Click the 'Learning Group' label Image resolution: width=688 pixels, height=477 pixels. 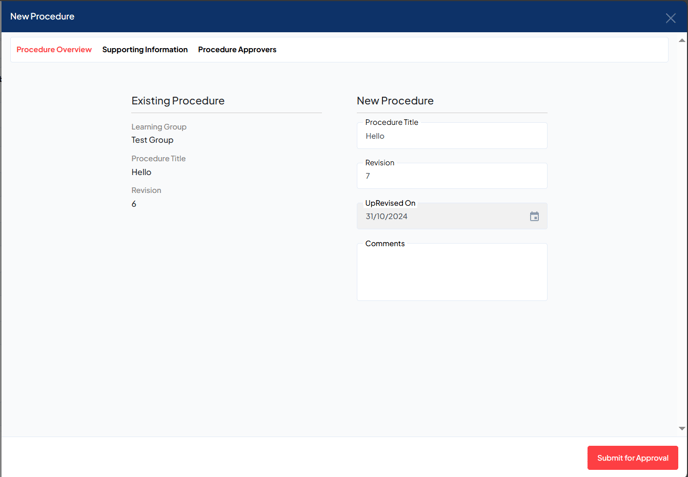pyautogui.click(x=159, y=127)
